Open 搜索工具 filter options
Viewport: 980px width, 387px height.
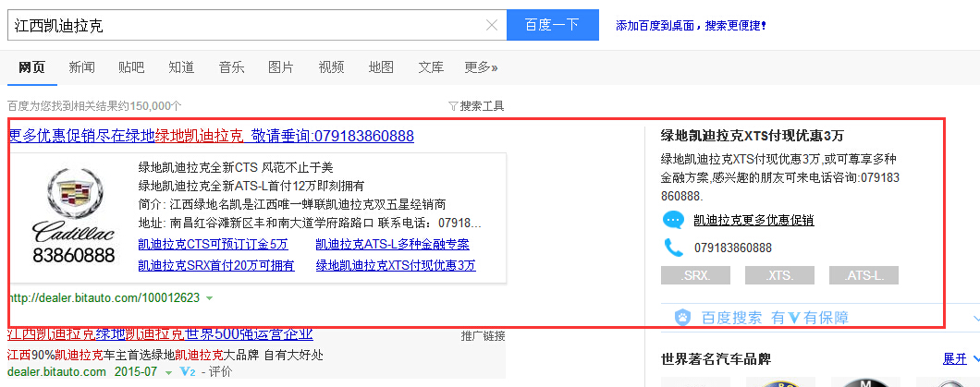pyautogui.click(x=482, y=106)
